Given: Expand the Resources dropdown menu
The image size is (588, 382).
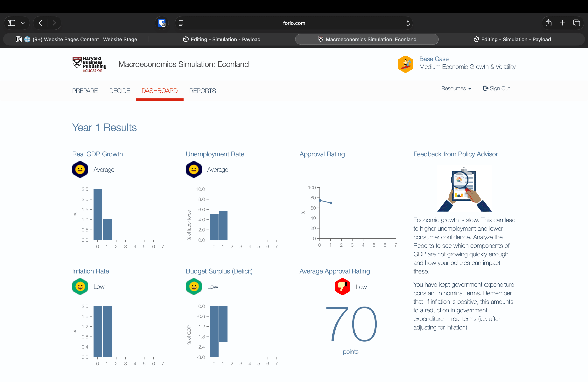Looking at the screenshot, I should click(x=456, y=88).
